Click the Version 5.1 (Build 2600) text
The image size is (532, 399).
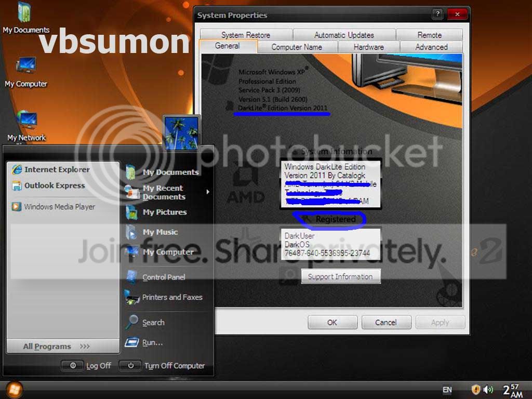pos(273,99)
